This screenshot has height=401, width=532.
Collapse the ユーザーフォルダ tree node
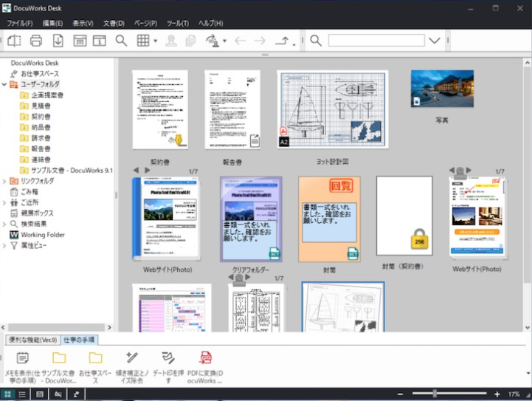point(5,85)
